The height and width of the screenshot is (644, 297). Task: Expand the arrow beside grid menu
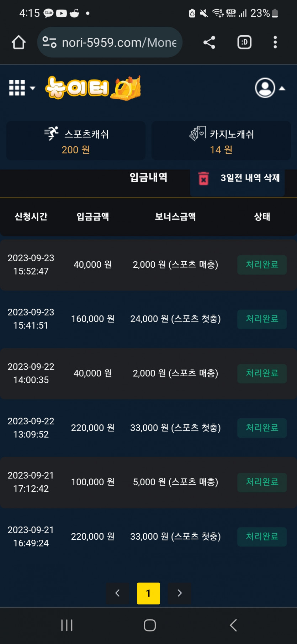tap(32, 88)
